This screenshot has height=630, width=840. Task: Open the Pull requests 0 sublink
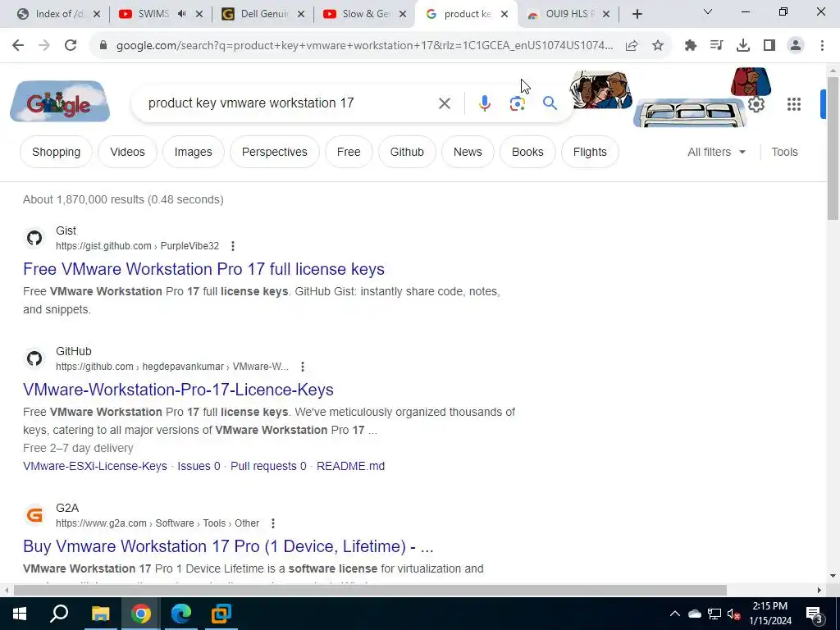(x=268, y=466)
